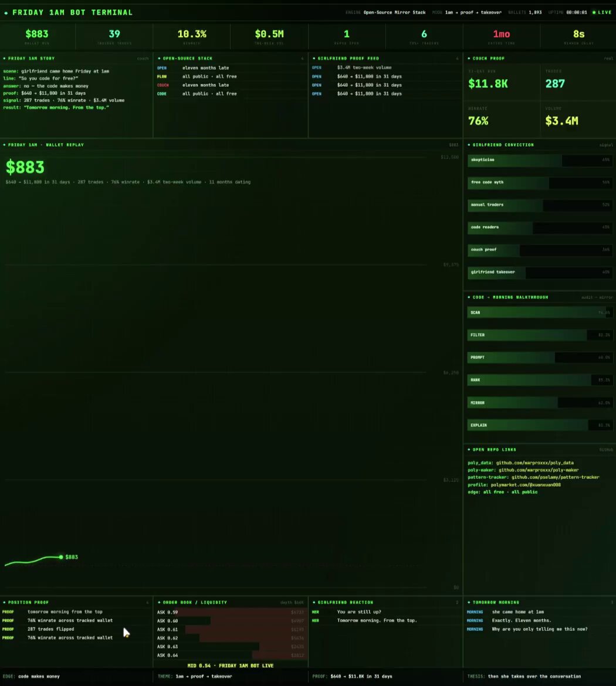
Task: Click the "MID 0.54 · FRIDAY 1AM BOT LIVE" banner
Action: tap(231, 665)
